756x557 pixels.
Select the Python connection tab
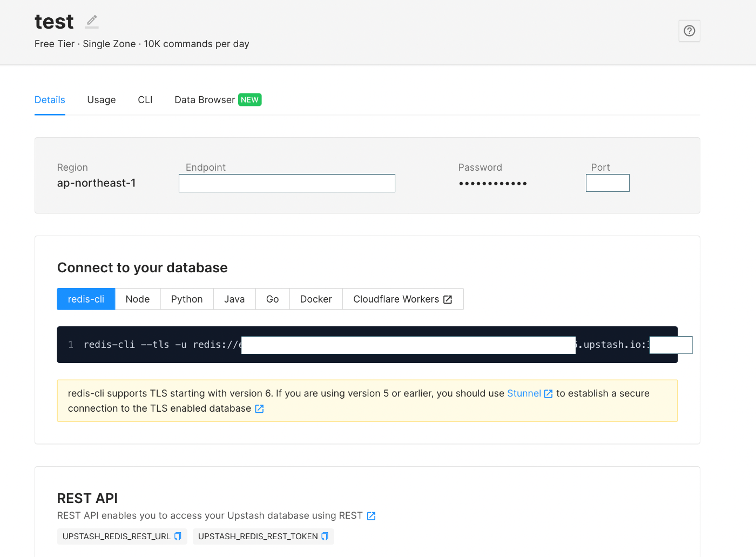coord(187,299)
